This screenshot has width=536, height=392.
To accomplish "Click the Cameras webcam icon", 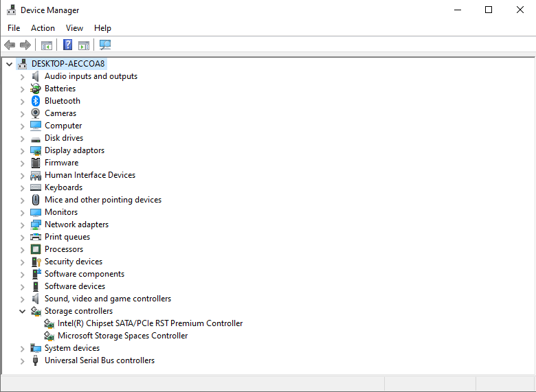I will [36, 113].
